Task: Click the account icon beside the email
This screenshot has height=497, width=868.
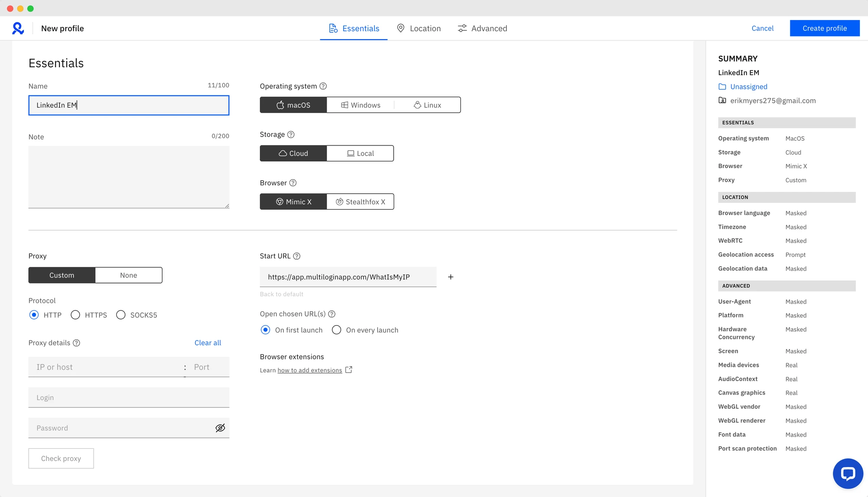Action: pyautogui.click(x=722, y=101)
